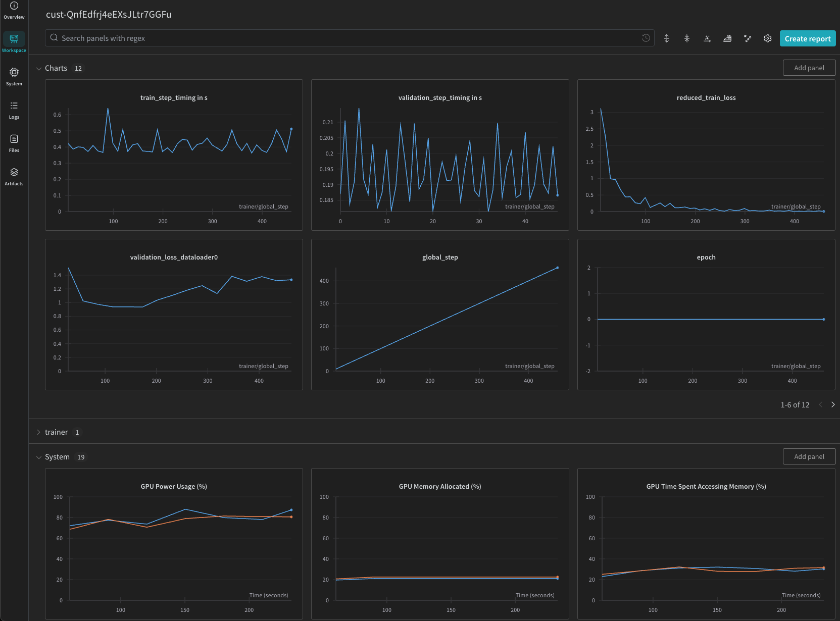Collapse the System section
This screenshot has height=621, width=840.
tap(39, 457)
